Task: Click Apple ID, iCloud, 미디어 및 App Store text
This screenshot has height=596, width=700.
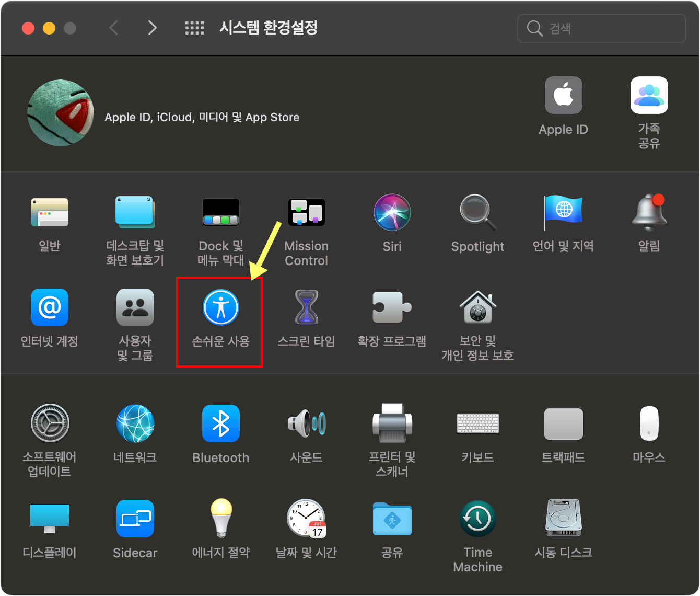Action: pos(202,117)
